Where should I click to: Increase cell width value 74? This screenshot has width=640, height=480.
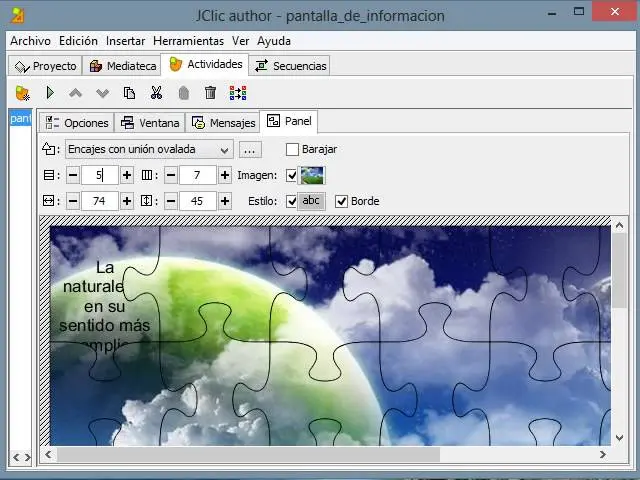(127, 201)
